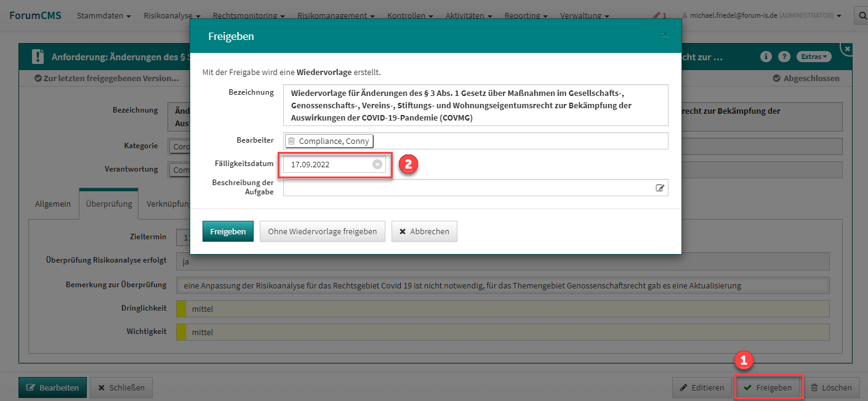Click the search magnifier icon
The width and height of the screenshot is (868, 401).
pyautogui.click(x=861, y=15)
